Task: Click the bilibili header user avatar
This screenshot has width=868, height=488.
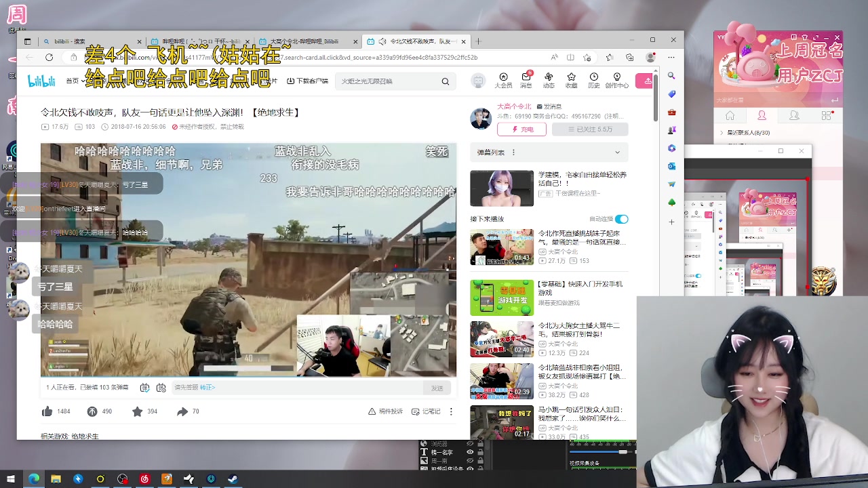Action: [x=479, y=81]
